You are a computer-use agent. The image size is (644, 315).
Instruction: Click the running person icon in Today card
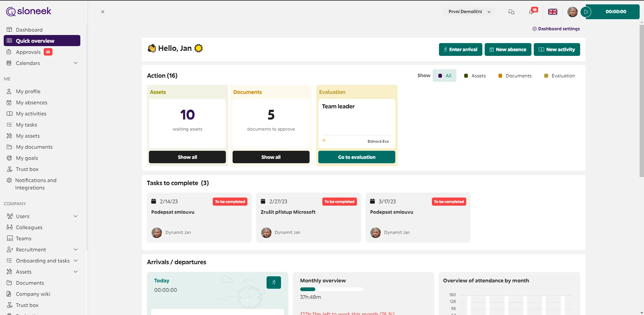point(274,282)
